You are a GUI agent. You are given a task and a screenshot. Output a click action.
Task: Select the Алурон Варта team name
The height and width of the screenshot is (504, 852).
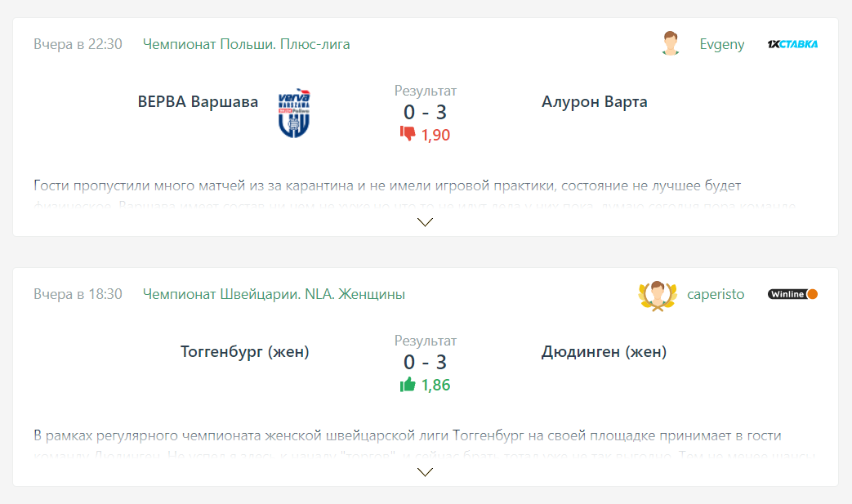[x=594, y=102]
